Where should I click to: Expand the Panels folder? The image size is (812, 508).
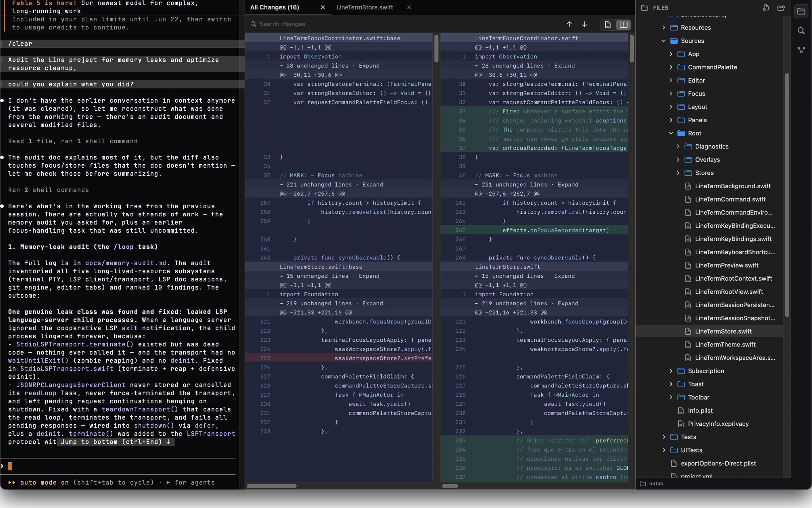click(671, 120)
